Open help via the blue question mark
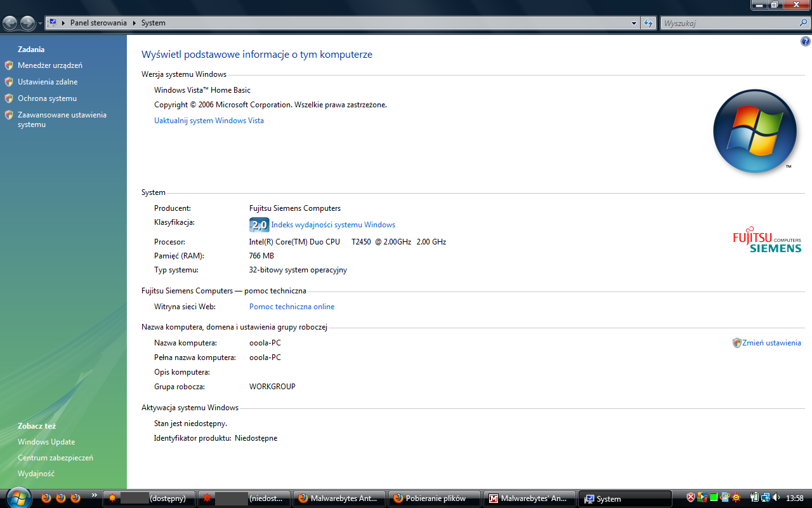 tap(806, 42)
